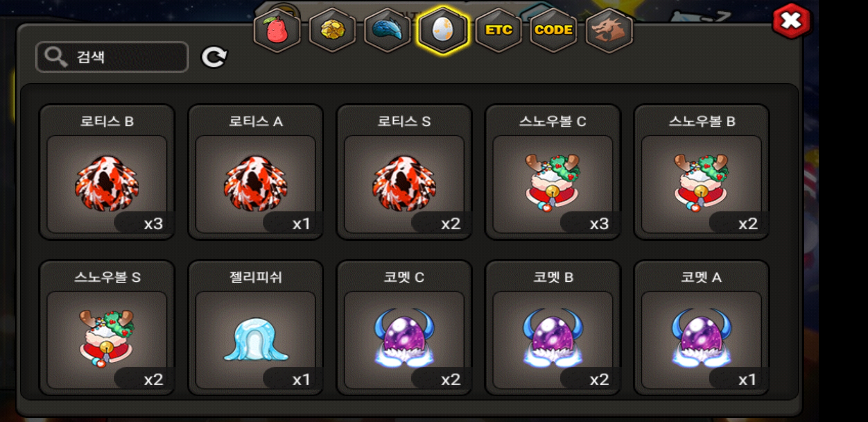Close the inventory with red X

pos(791,21)
